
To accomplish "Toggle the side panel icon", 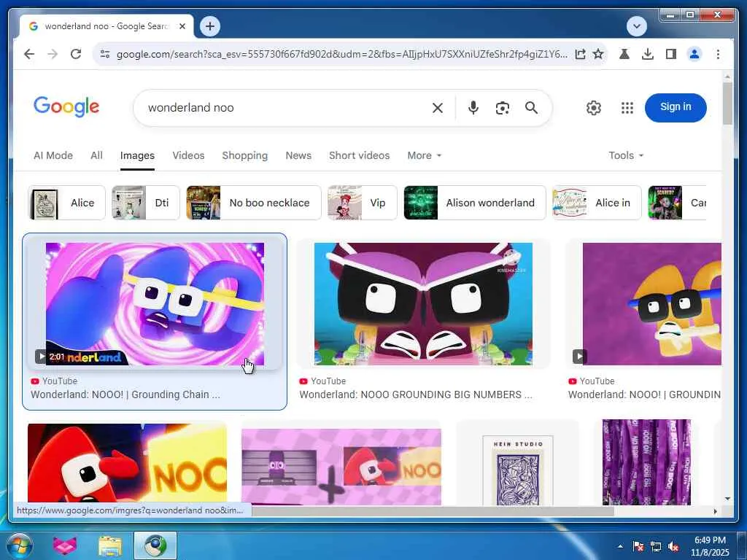I will click(671, 54).
